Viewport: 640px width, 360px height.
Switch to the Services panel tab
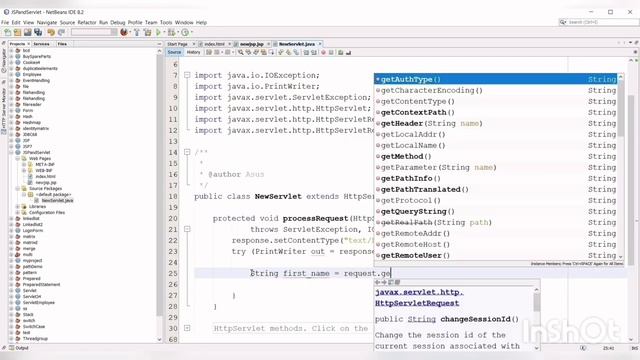point(41,44)
